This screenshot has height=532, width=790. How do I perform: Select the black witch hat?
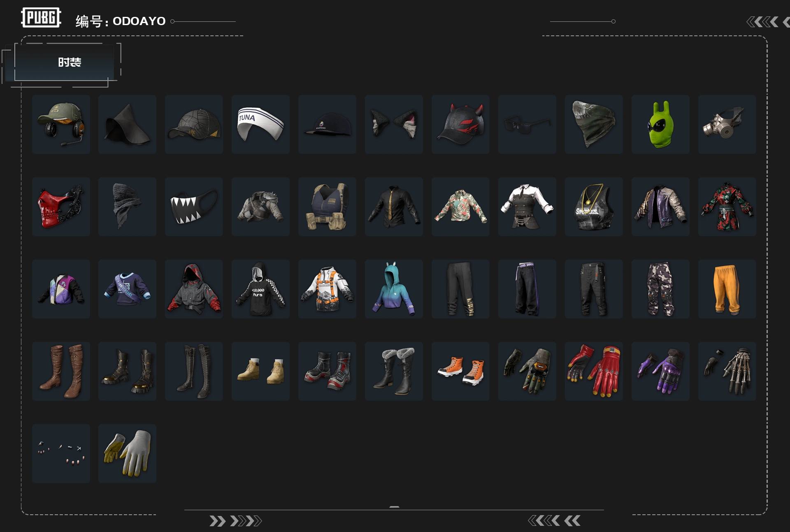(x=128, y=124)
